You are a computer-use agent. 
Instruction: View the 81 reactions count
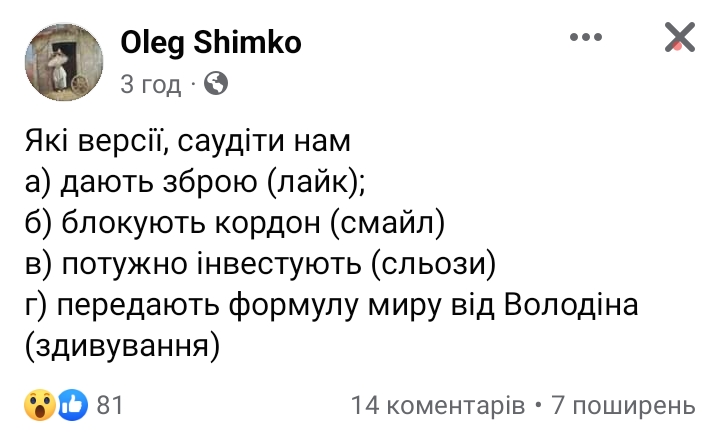pyautogui.click(x=110, y=405)
